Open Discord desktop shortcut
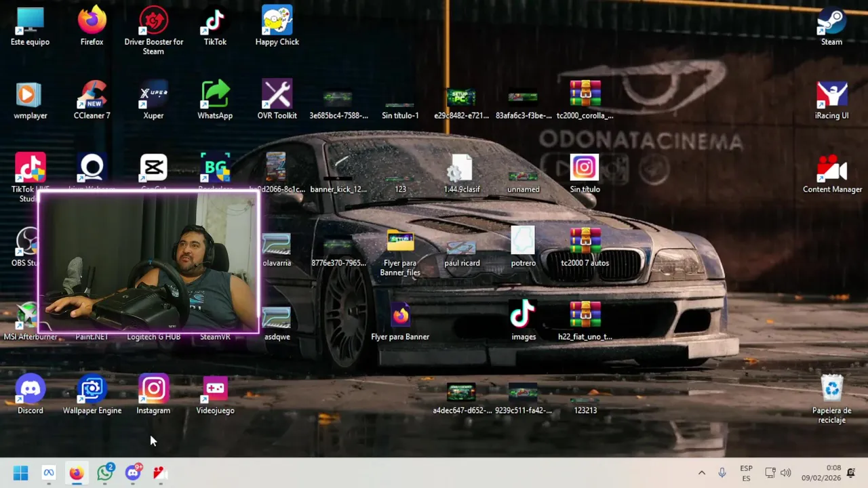The width and height of the screenshot is (868, 488). coord(30,394)
